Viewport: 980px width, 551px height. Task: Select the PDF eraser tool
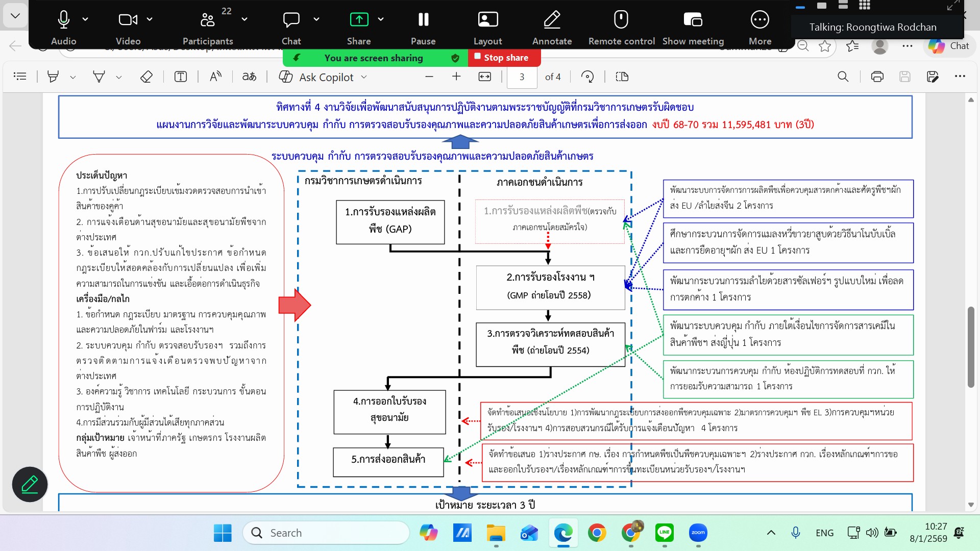(146, 77)
